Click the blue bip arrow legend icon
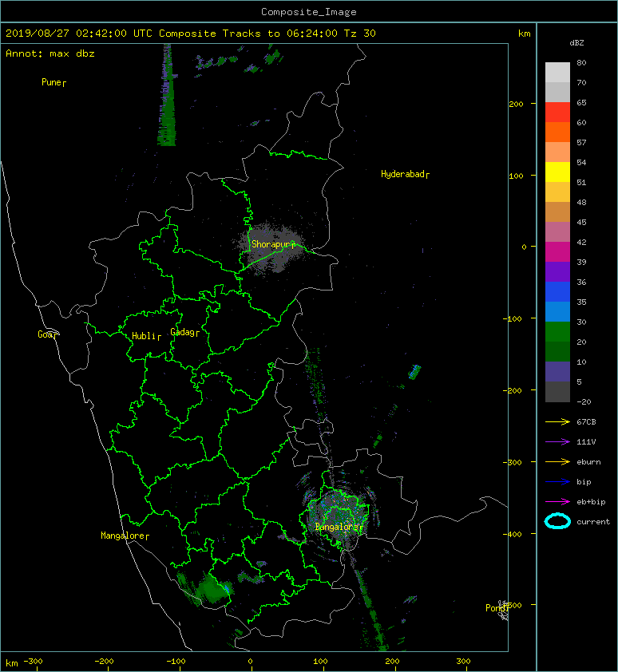The image size is (618, 672). pos(557,482)
